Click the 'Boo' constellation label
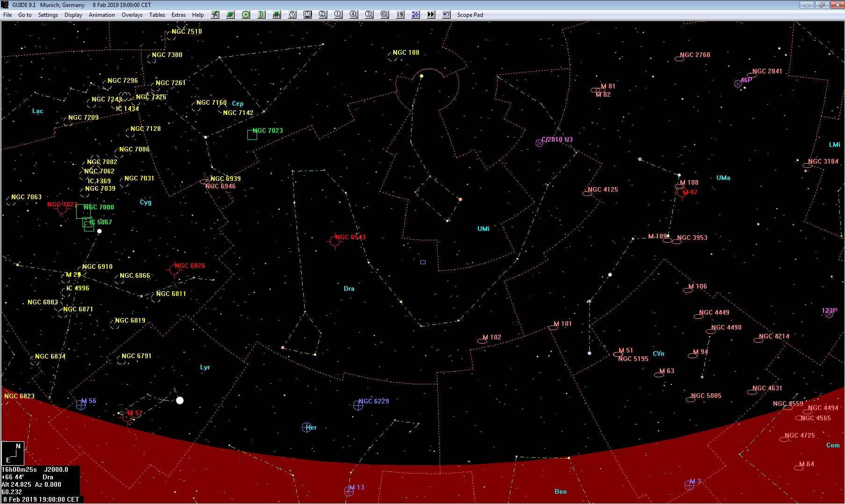The width and height of the screenshot is (845, 504). click(560, 491)
